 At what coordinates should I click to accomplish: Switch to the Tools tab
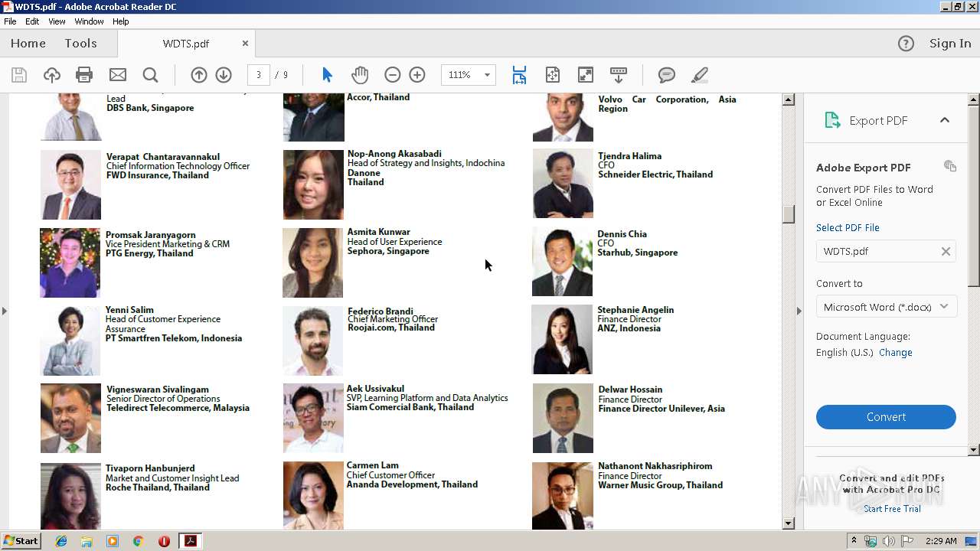80,44
